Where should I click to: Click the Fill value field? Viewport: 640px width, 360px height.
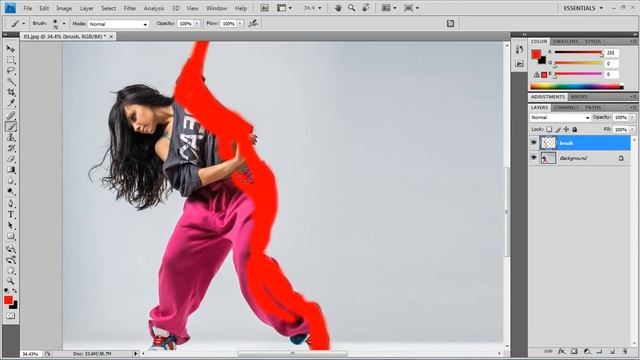pos(621,129)
